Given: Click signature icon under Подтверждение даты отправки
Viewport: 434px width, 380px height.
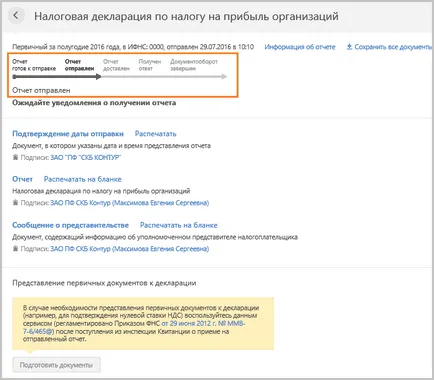Looking at the screenshot, I should (x=15, y=157).
